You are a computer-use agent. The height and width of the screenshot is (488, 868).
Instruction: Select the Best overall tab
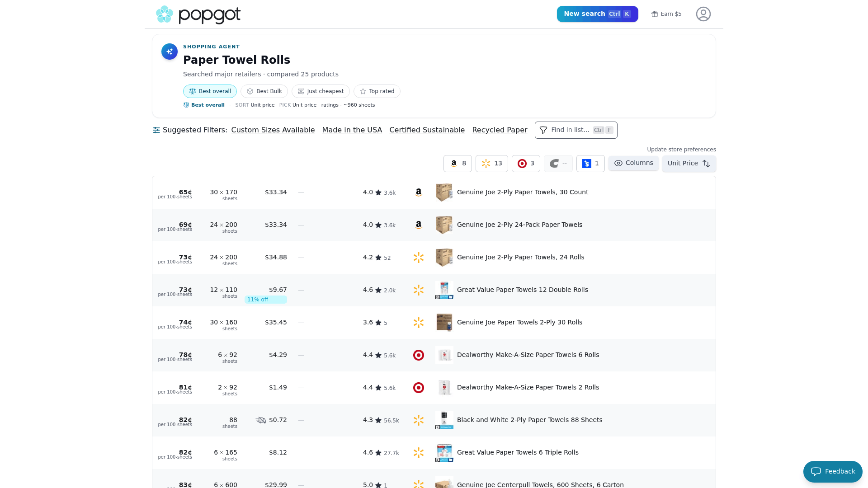(210, 91)
